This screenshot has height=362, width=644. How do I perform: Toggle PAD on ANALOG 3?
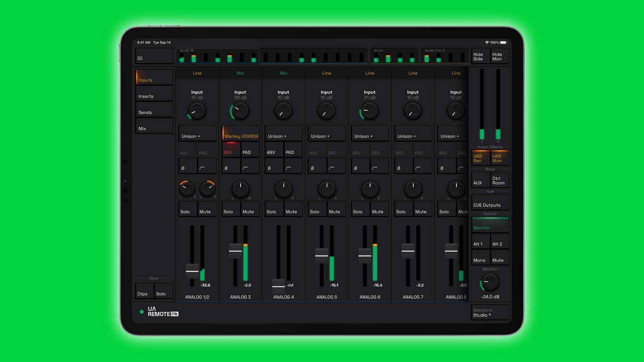point(250,152)
